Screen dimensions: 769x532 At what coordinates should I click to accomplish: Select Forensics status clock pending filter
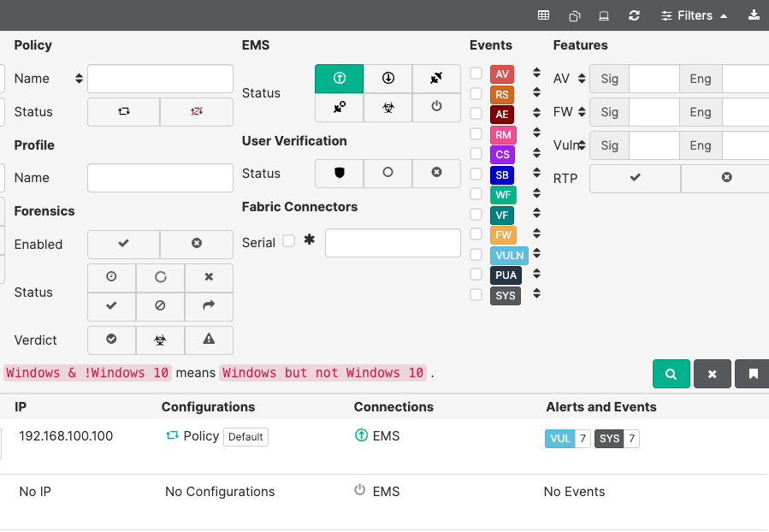(112, 277)
